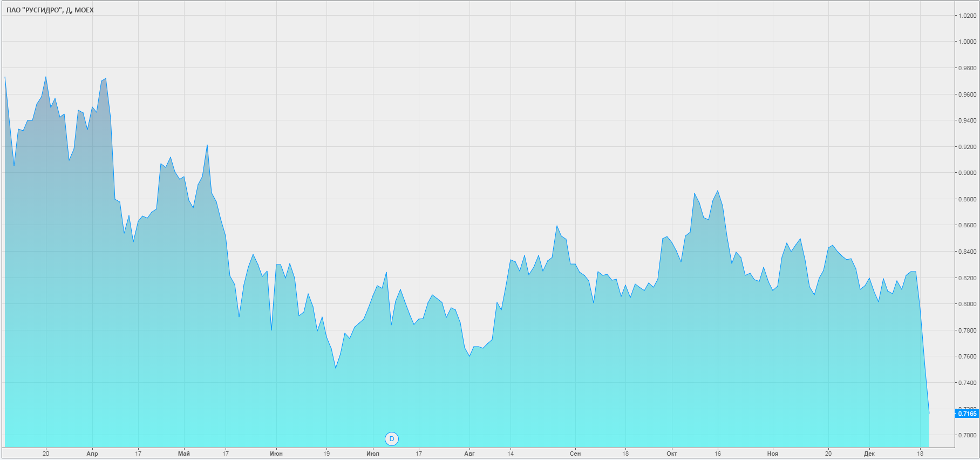980x460 pixels.
Task: Click the 0.8400 price axis label
Action: tap(967, 252)
